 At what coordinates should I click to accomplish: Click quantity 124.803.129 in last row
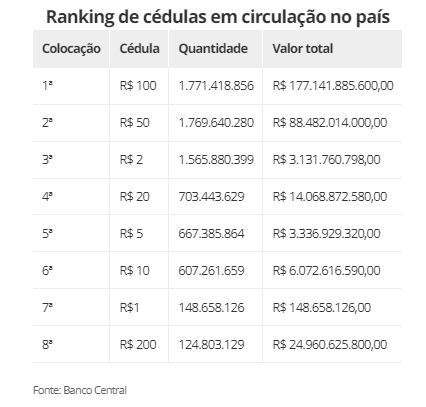click(211, 345)
